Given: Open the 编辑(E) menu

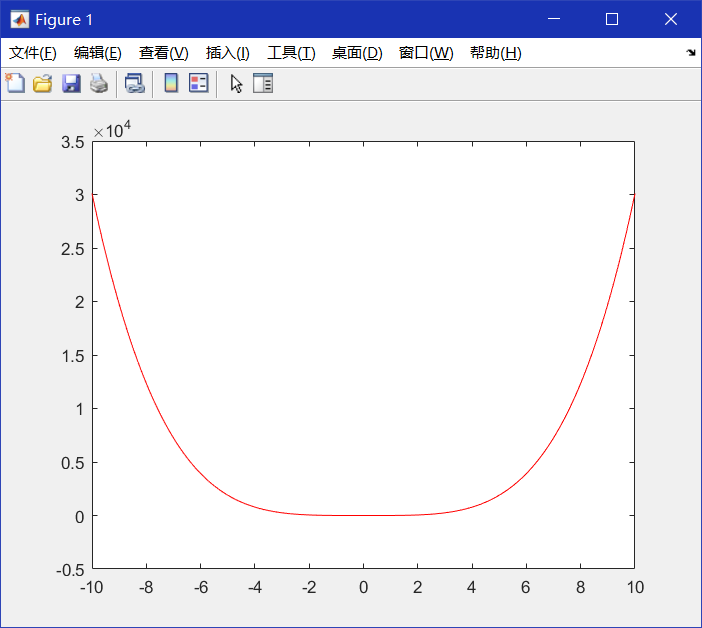Looking at the screenshot, I should tap(98, 53).
